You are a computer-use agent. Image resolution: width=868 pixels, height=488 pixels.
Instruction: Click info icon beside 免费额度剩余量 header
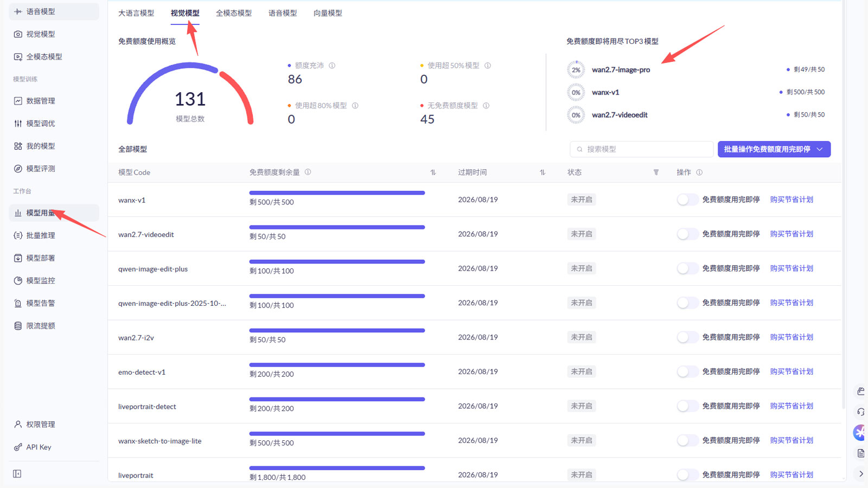click(308, 172)
